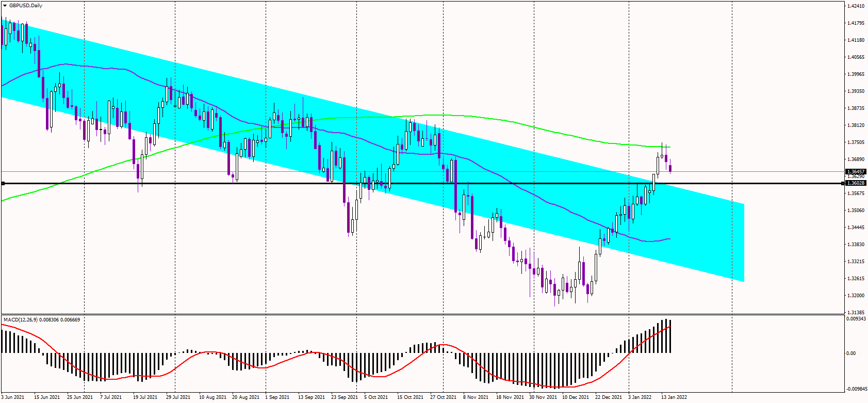Image resolution: width=868 pixels, height=403 pixels.
Task: Click the 1.34445 price axis label
Action: 856,228
